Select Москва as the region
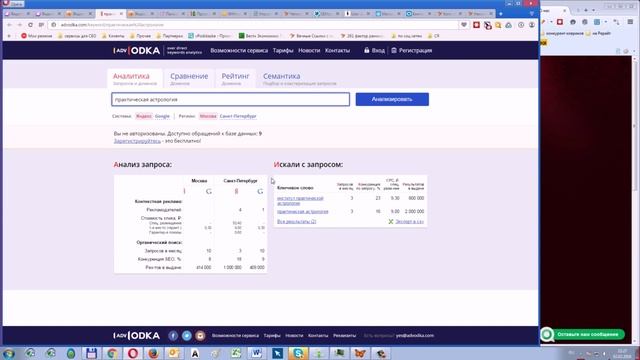640x360 pixels. 208,116
